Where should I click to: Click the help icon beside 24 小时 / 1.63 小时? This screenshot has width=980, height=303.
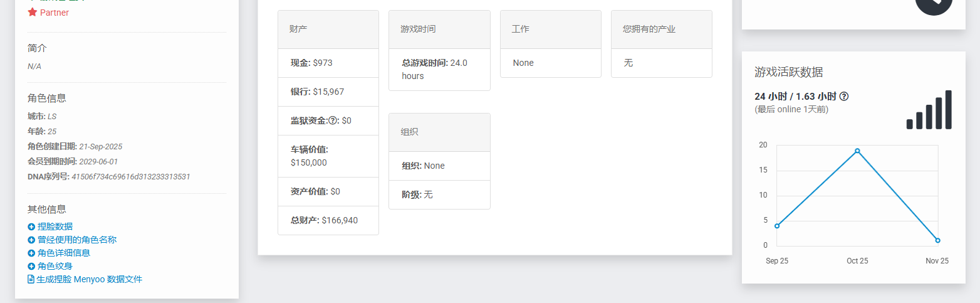click(844, 97)
